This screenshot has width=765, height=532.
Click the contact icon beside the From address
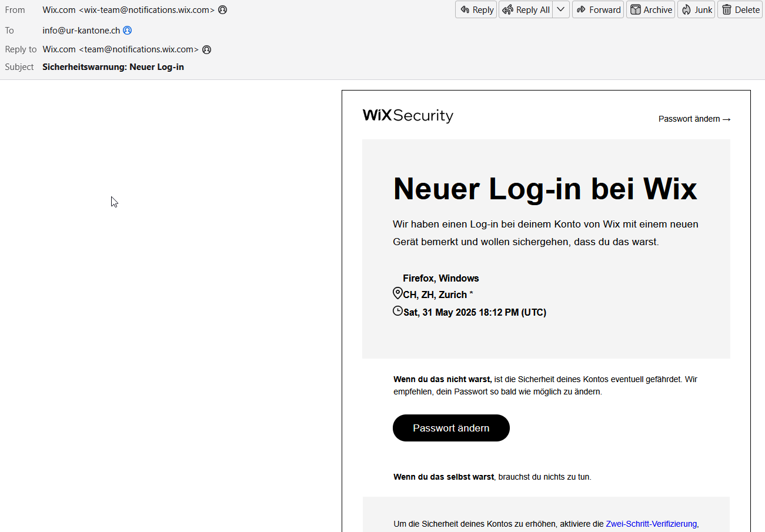pyautogui.click(x=222, y=10)
